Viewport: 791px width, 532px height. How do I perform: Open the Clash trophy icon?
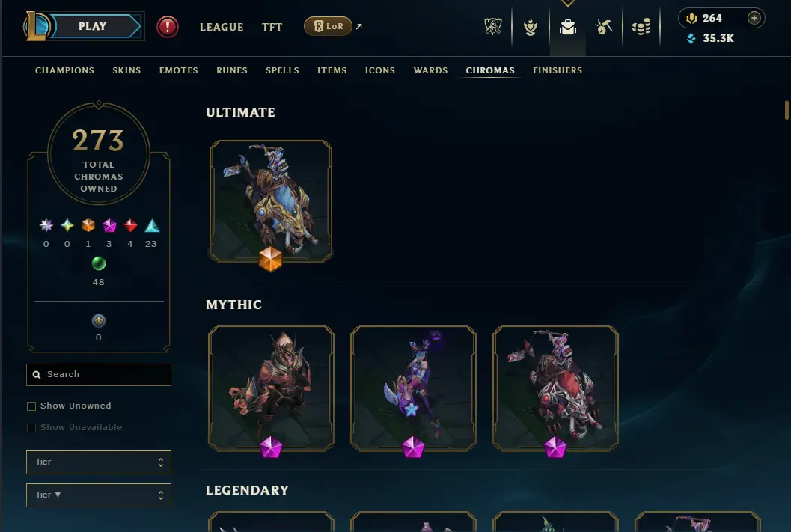click(493, 27)
